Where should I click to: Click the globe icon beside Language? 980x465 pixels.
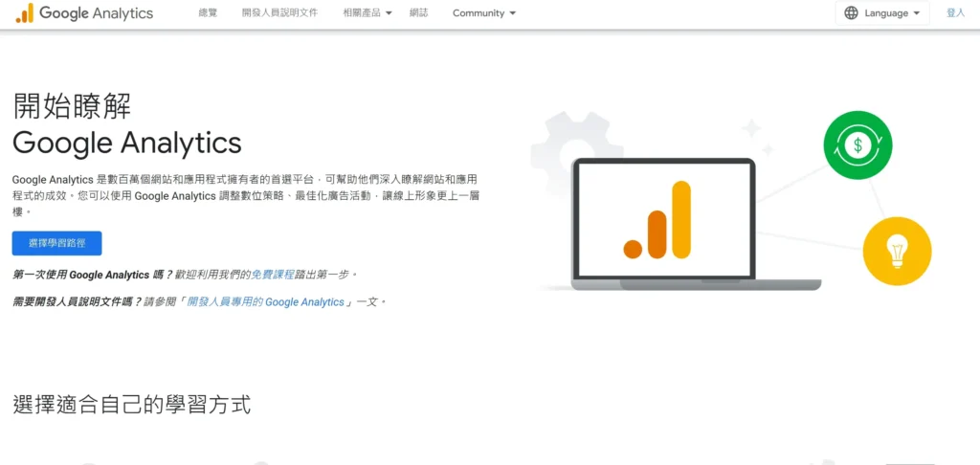[x=851, y=13]
